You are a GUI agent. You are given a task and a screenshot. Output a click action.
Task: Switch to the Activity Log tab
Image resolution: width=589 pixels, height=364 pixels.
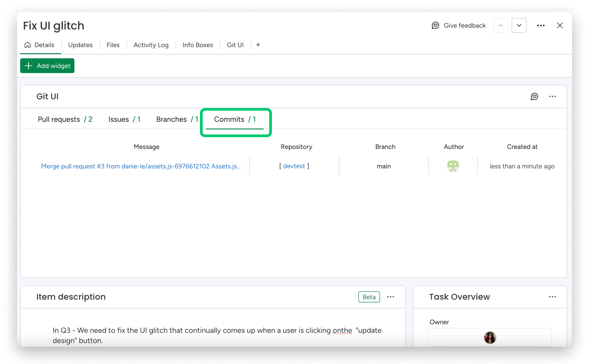click(151, 44)
